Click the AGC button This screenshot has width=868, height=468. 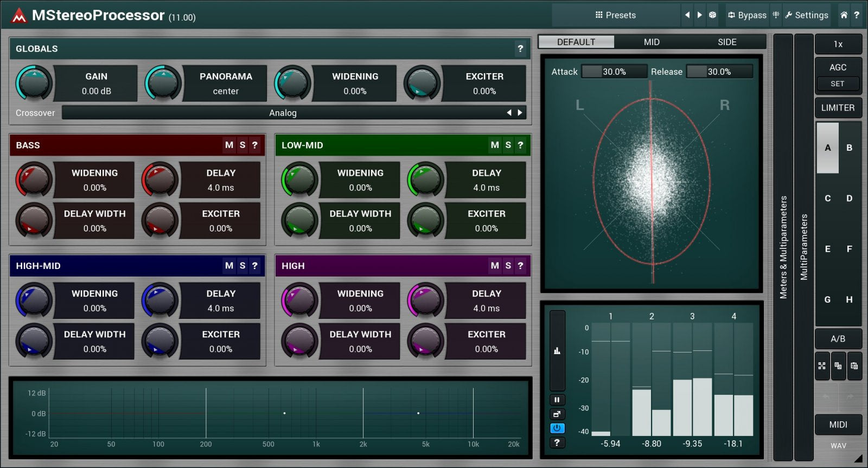tap(838, 67)
